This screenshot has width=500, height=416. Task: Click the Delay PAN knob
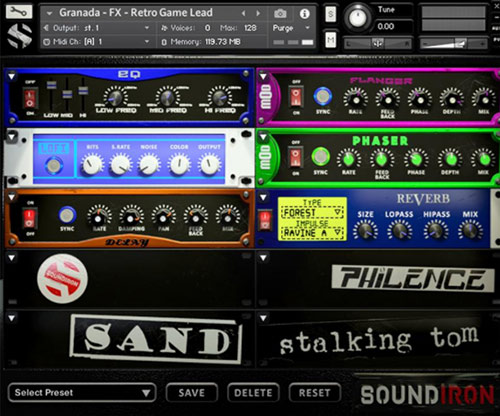coord(163,217)
